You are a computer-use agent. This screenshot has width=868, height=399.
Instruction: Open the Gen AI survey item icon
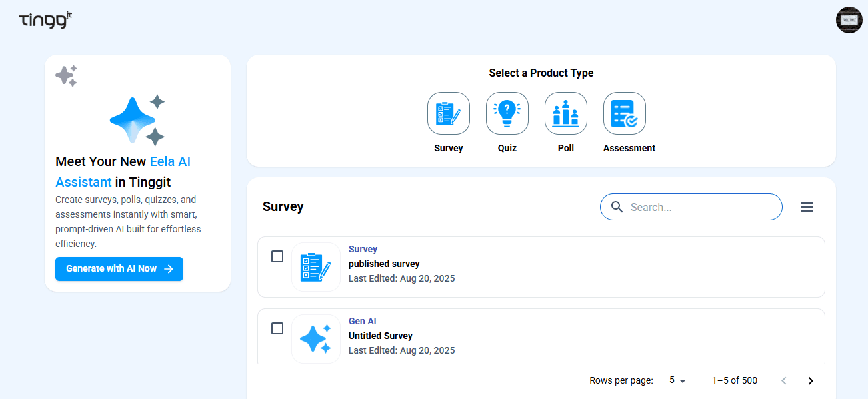(315, 338)
